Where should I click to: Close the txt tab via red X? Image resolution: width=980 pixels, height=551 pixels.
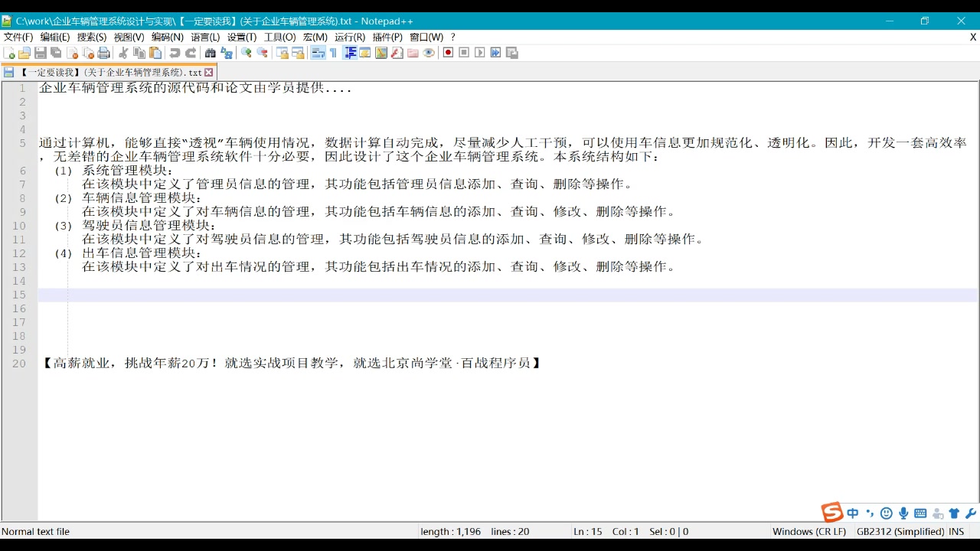[209, 72]
